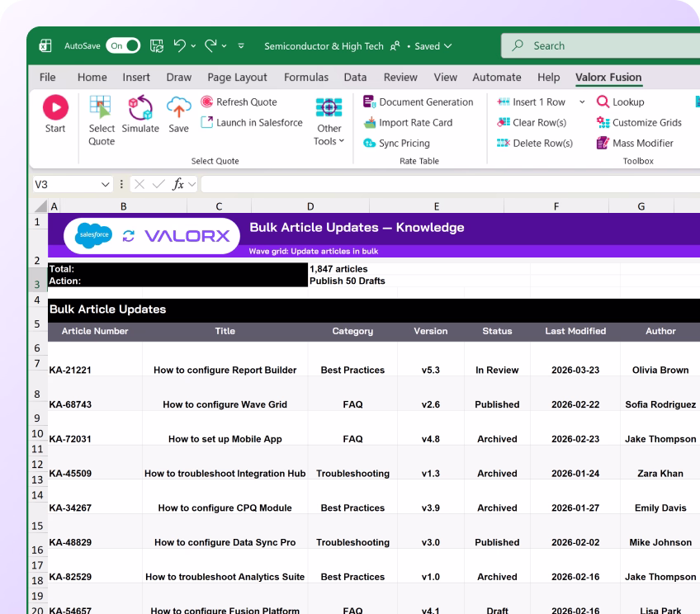Image resolution: width=700 pixels, height=614 pixels.
Task: Click the Redo arrow
Action: (x=210, y=45)
